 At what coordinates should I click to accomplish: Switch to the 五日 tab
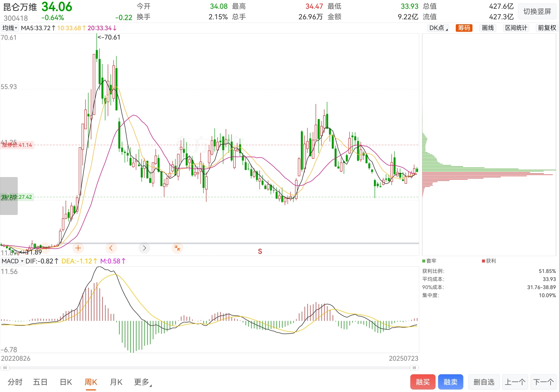40,382
